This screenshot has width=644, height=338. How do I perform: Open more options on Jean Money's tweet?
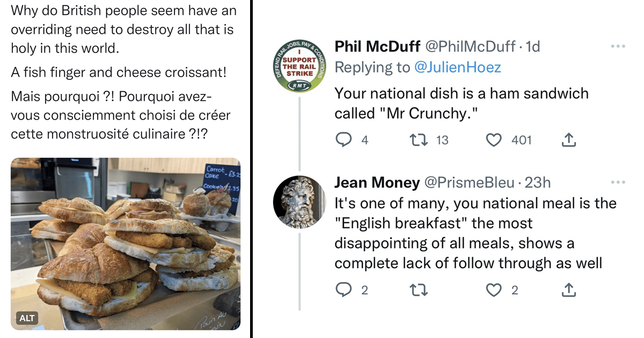[x=618, y=183]
